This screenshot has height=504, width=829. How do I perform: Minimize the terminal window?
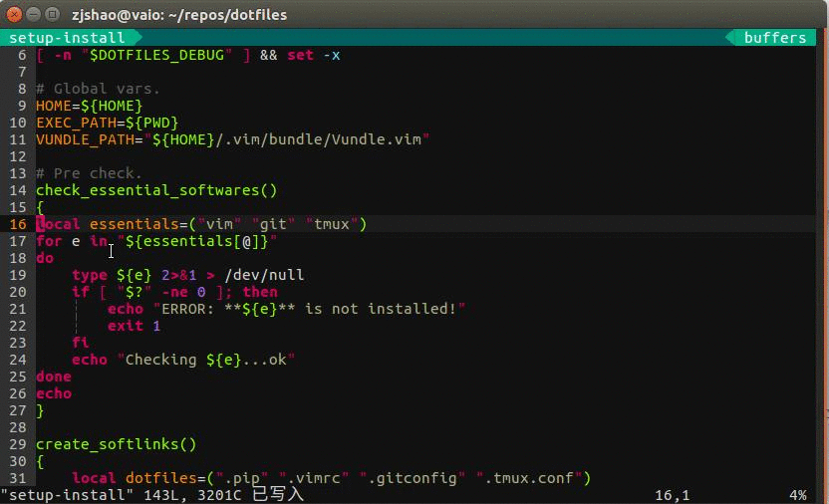point(33,14)
